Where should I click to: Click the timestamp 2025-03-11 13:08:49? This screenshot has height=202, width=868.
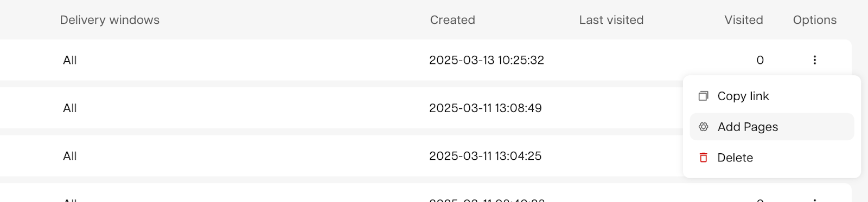tap(486, 108)
